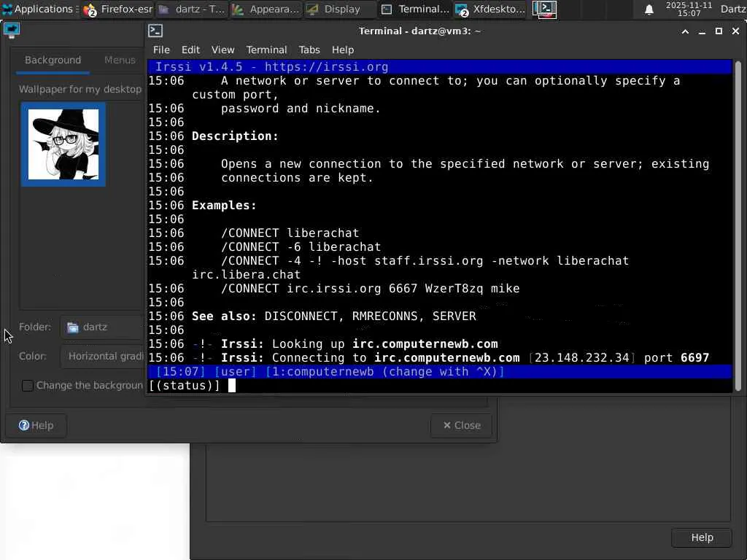The image size is (747, 560).
Task: Roll up the Terminal window with the arrow button
Action: [685, 31]
